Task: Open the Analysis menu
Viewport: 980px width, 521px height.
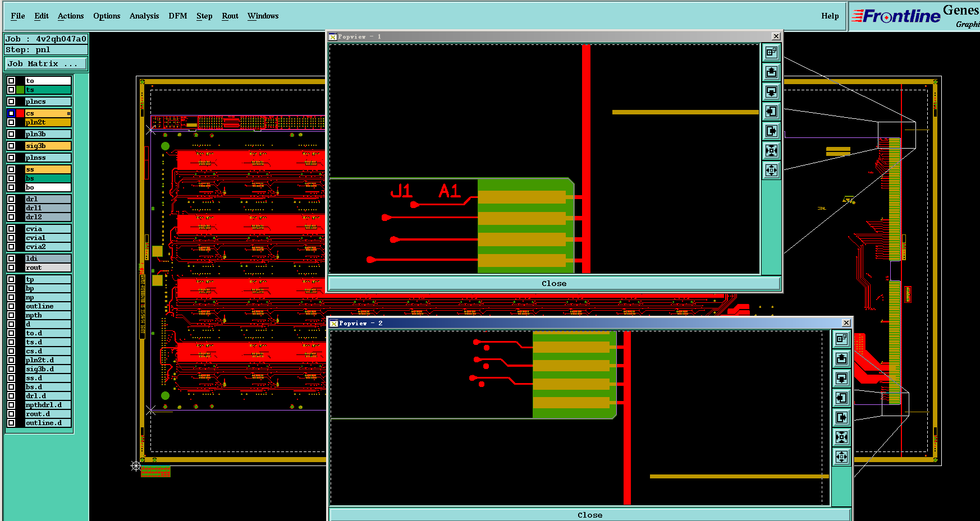Action: point(144,16)
